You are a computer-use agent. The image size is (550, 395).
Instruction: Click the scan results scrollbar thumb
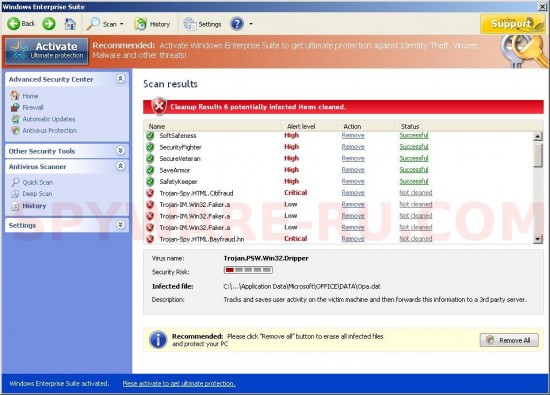pos(538,155)
